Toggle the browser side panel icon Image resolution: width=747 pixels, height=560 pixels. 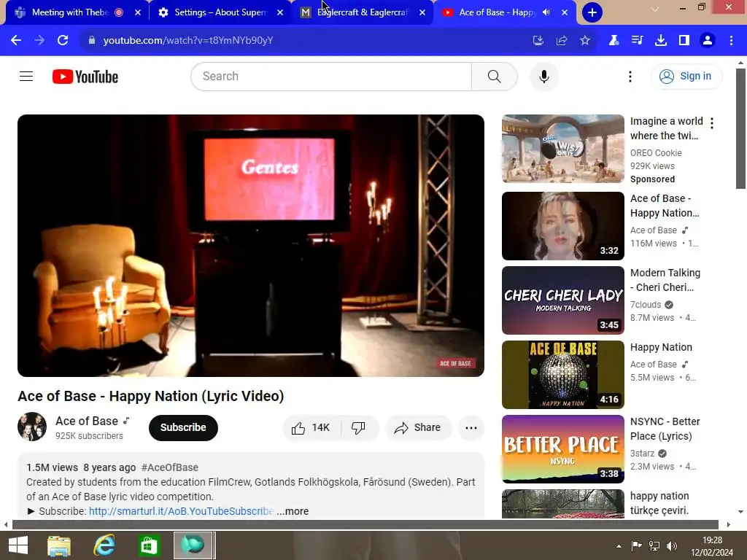pos(684,41)
